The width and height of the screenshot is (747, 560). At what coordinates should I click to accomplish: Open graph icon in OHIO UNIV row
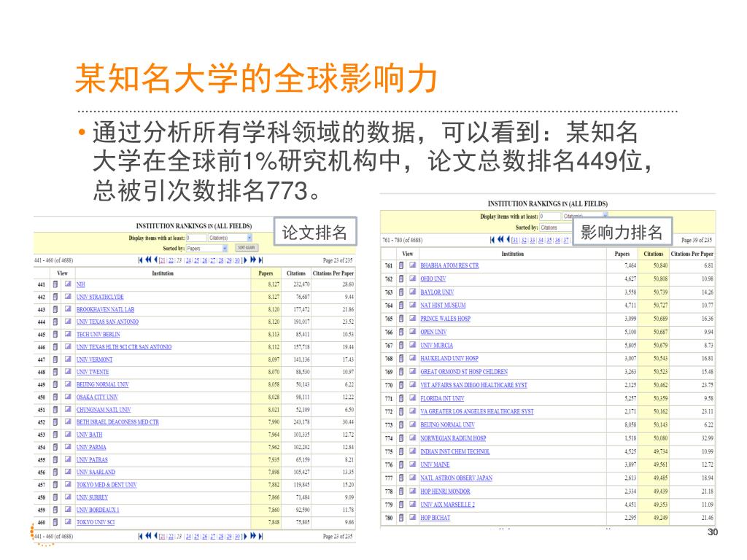tap(413, 278)
